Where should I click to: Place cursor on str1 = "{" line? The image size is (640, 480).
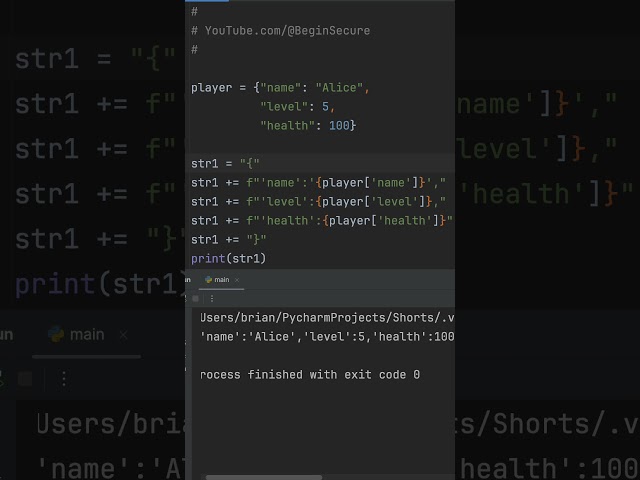225,164
